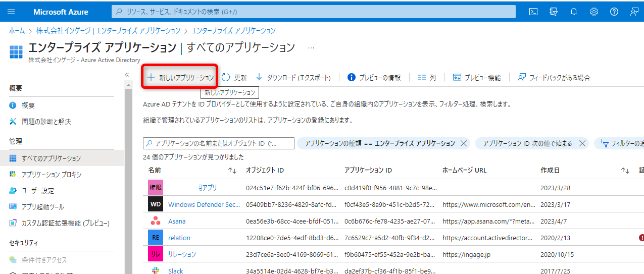This screenshot has width=644, height=274.
Task: Click the enterprise applications grid icon by the title
Action: (17, 51)
